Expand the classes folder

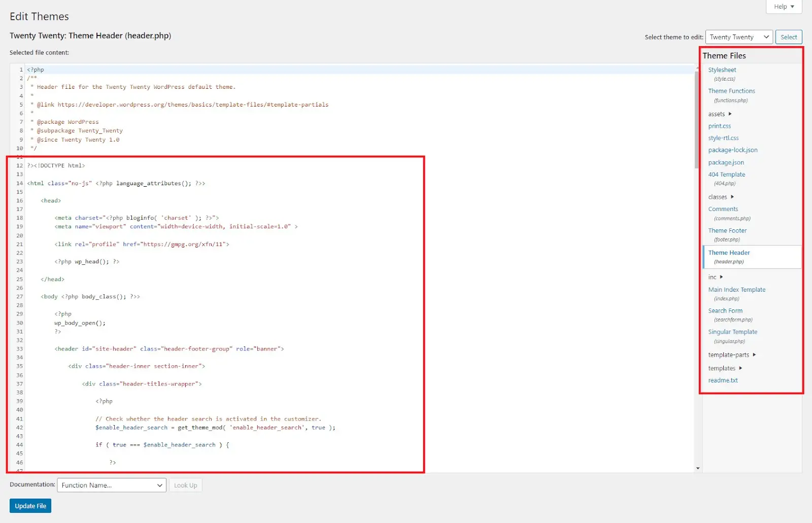[x=717, y=197]
